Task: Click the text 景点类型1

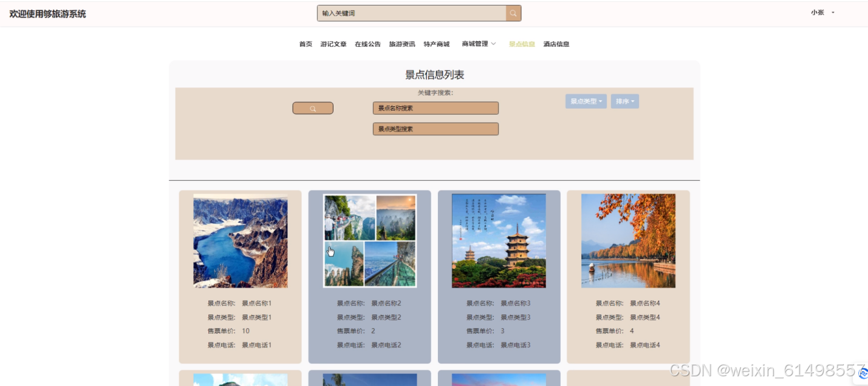Action: coord(257,317)
